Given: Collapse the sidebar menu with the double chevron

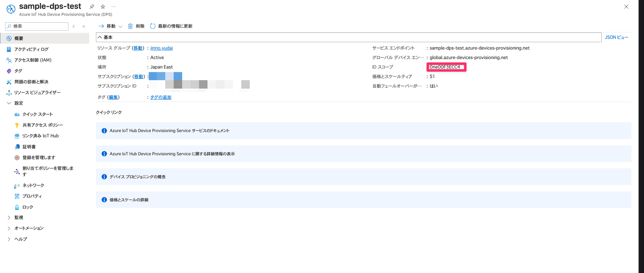Looking at the screenshot, I should tap(84, 26).
